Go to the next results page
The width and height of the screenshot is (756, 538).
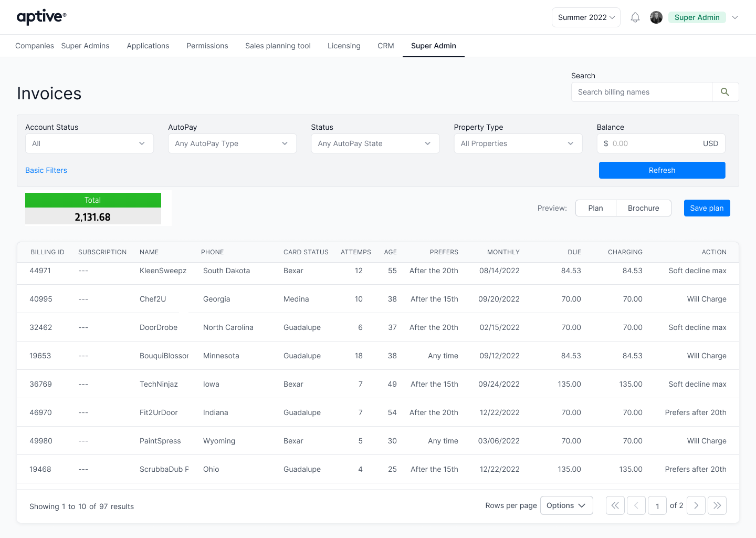coord(696,505)
